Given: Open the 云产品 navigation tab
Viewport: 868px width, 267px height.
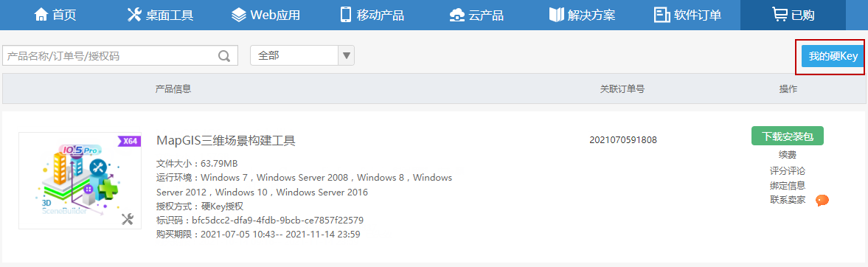Looking at the screenshot, I should [476, 15].
